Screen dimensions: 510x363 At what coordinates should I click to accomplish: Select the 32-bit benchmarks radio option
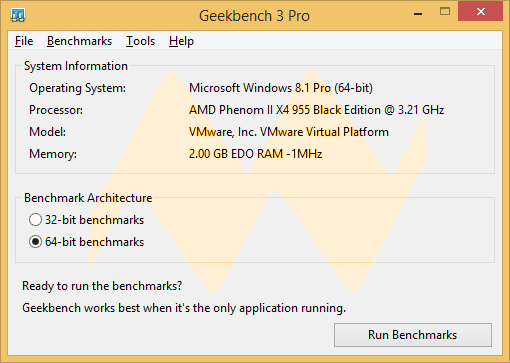tap(86, 220)
